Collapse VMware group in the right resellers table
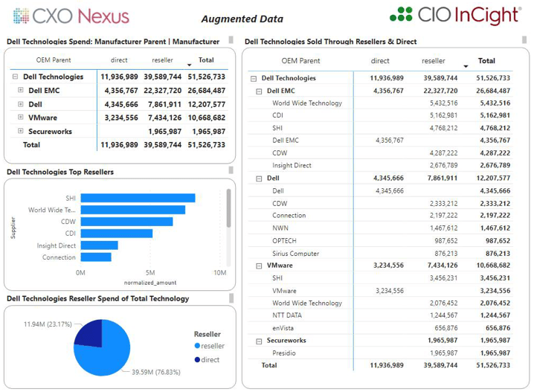The height and width of the screenshot is (392, 534). point(259,266)
